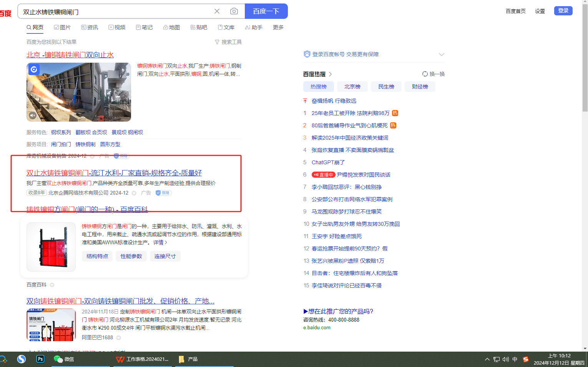Play the sluice gate video thumbnail

click(x=79, y=92)
